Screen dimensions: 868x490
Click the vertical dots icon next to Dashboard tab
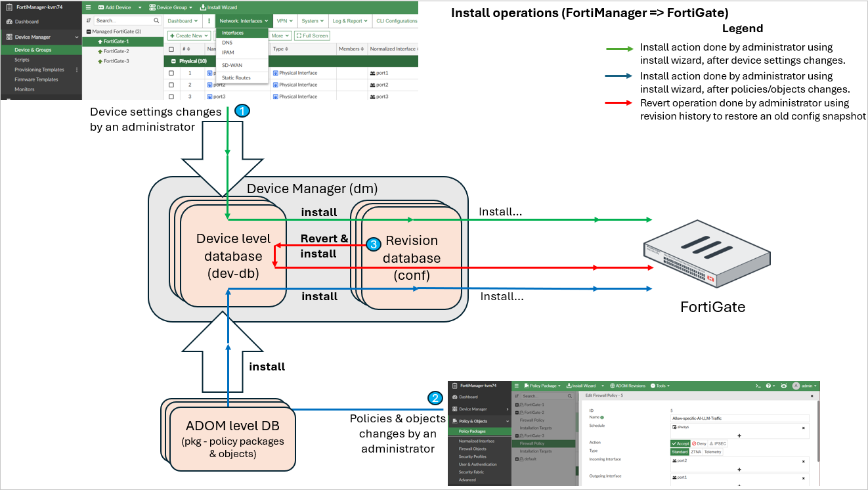[x=209, y=21]
